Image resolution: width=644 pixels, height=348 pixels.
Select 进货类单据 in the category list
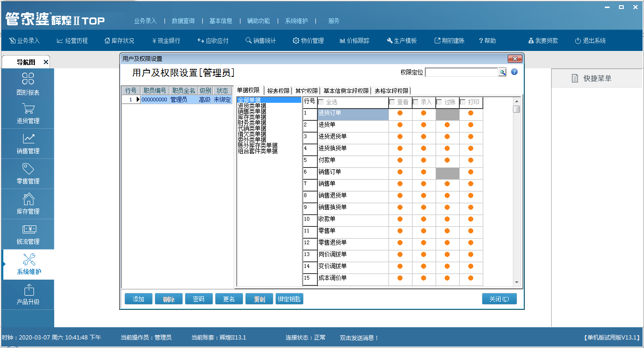click(x=252, y=106)
